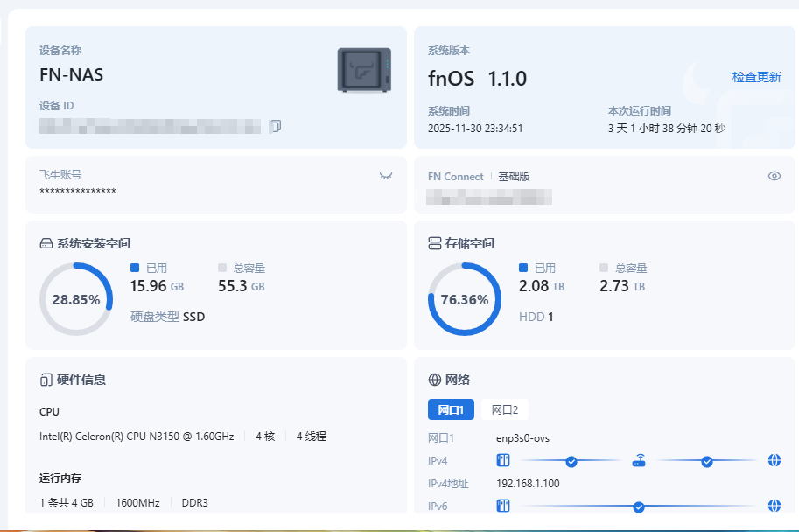Viewport: 799px width, 532px height.
Task: Click the blue 已用 swatch in 系统安装空间
Action: 135,268
